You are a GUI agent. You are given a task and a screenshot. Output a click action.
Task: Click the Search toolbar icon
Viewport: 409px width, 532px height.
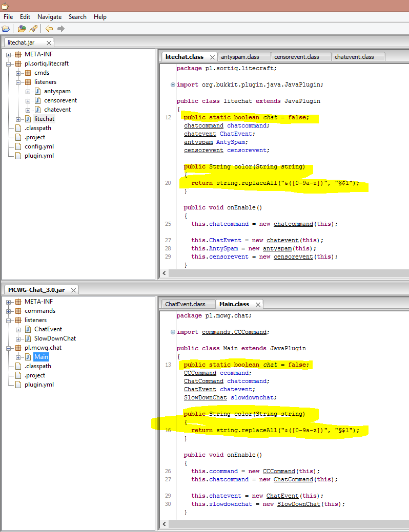tap(33, 29)
